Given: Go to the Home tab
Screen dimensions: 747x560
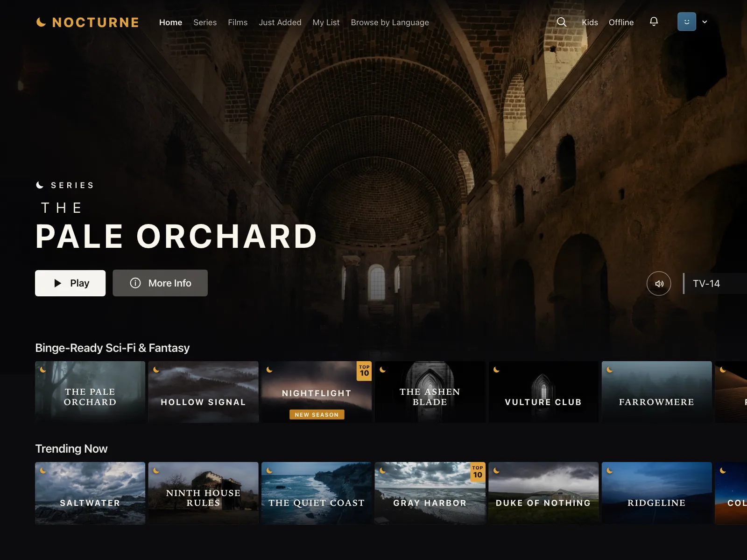Looking at the screenshot, I should 170,22.
